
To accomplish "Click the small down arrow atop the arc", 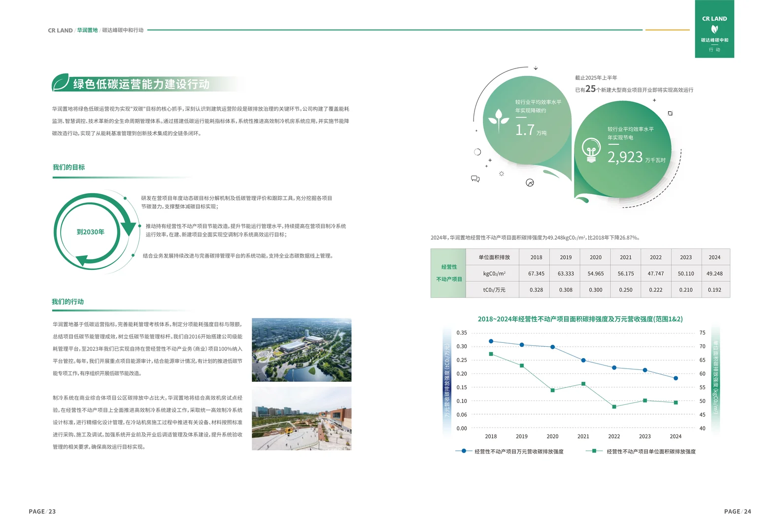I will click(x=536, y=68).
